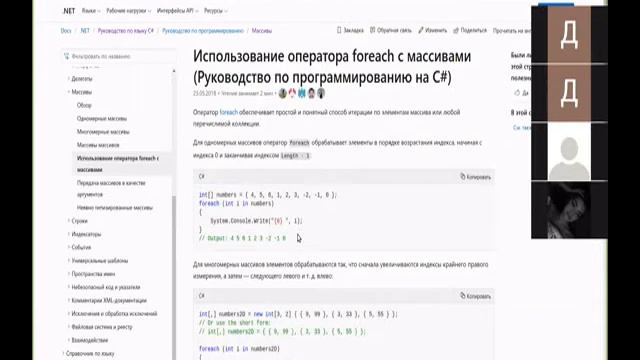The height and width of the screenshot is (360, 640).
Task: Click the Обратная связь feedback icon
Action: pyautogui.click(x=372, y=30)
